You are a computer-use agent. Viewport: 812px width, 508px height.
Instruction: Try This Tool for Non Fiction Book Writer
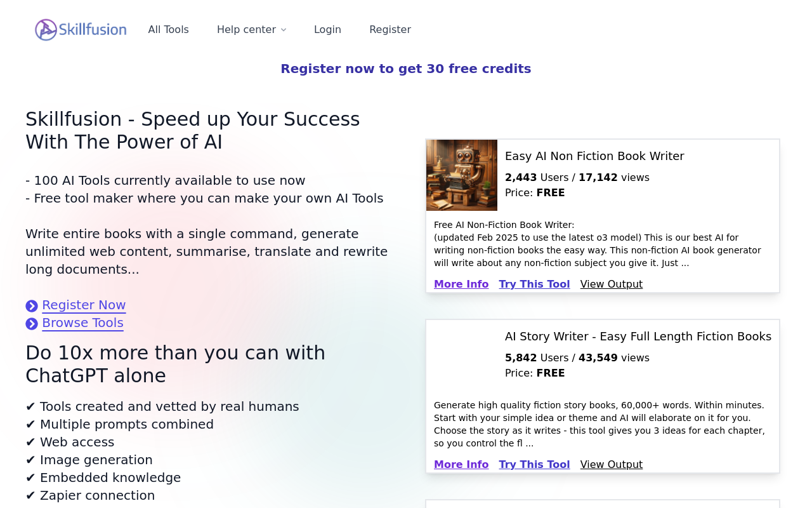pyautogui.click(x=534, y=284)
